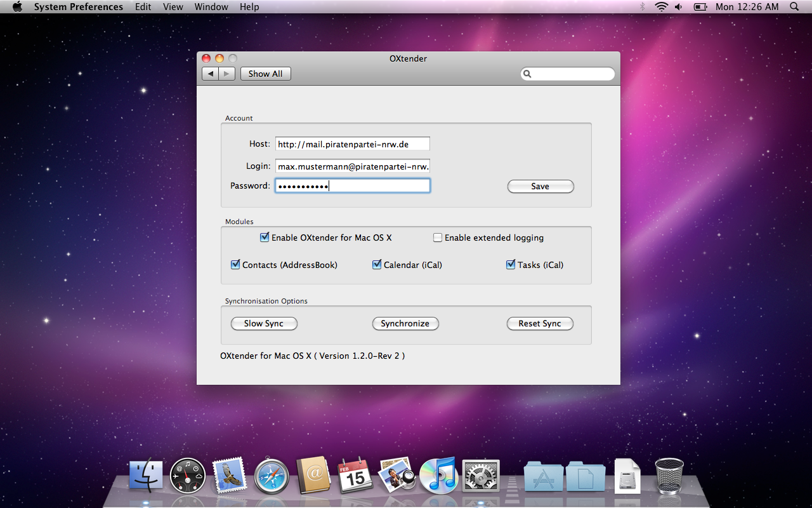Open the Edit menu
Image resolution: width=812 pixels, height=508 pixels.
click(143, 7)
